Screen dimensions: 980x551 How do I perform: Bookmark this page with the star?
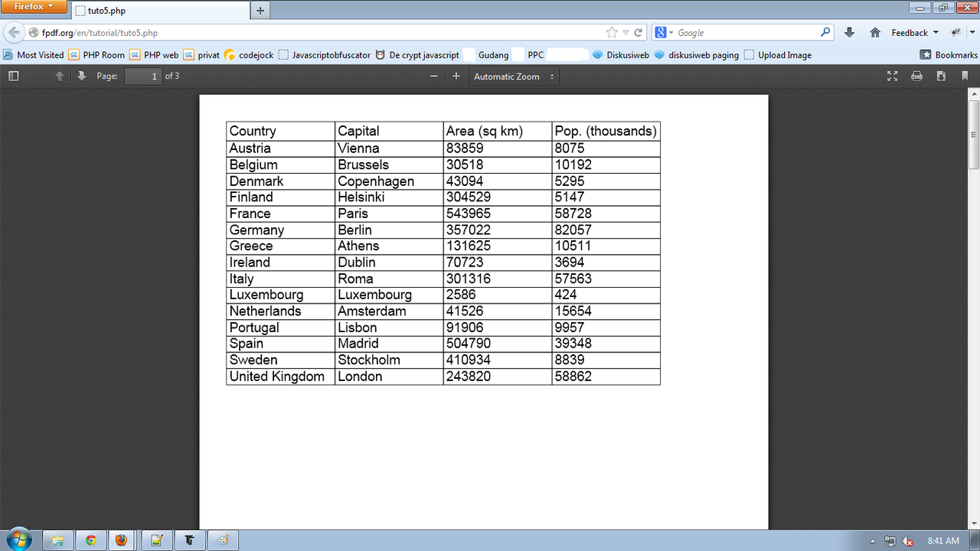[x=612, y=33]
